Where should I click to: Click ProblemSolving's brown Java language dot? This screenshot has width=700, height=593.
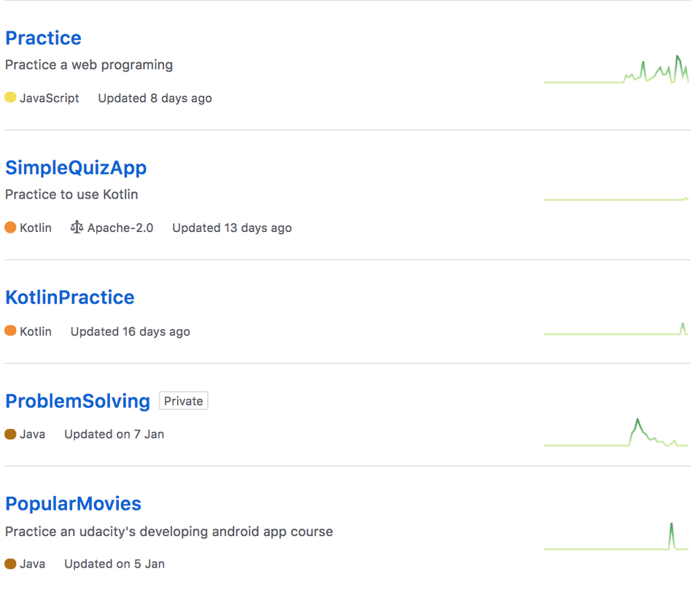(10, 434)
